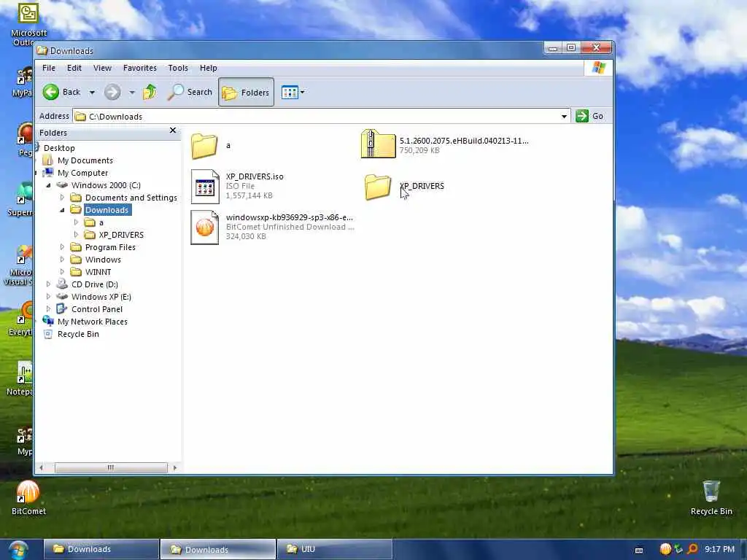Screen dimensions: 747x560
Task: Select the XP_DRIVERS.iso file icon
Action: pyautogui.click(x=205, y=187)
